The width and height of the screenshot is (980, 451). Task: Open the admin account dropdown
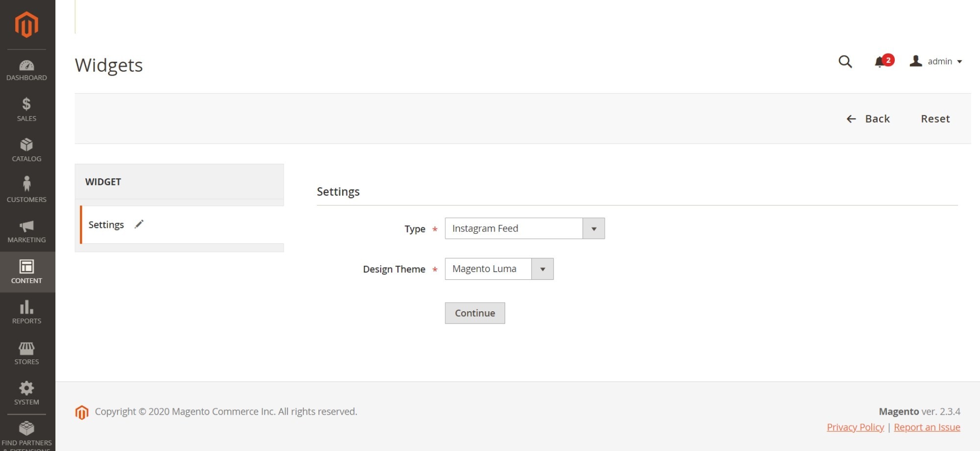(x=935, y=61)
